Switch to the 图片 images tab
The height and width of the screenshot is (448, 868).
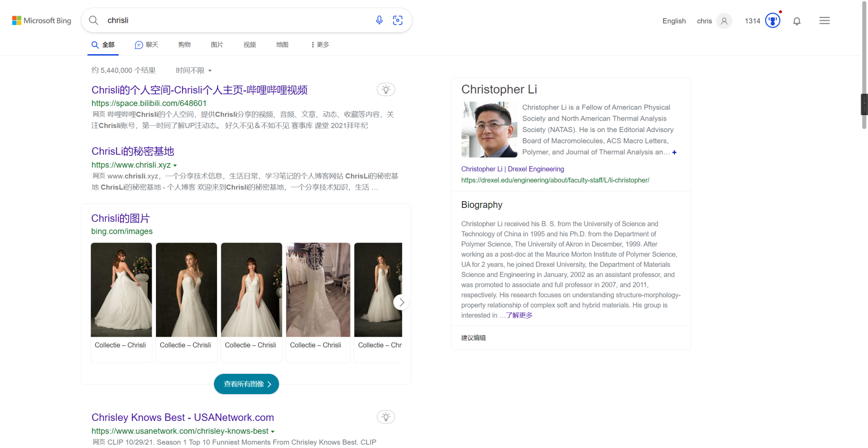click(217, 44)
